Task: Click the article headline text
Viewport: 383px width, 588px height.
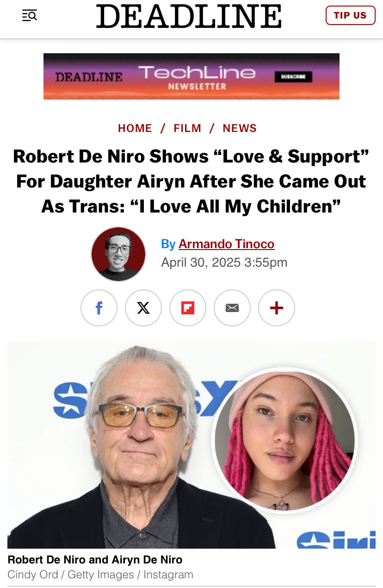Action: (191, 181)
